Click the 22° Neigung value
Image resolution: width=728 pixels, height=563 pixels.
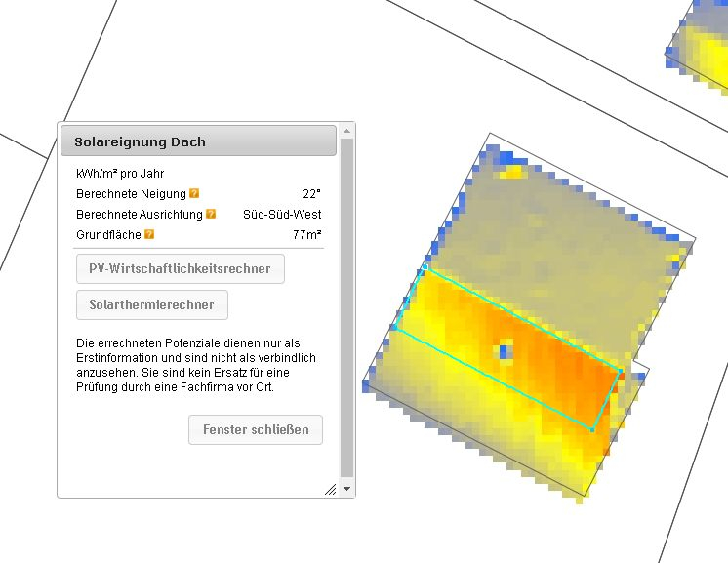pyautogui.click(x=312, y=194)
